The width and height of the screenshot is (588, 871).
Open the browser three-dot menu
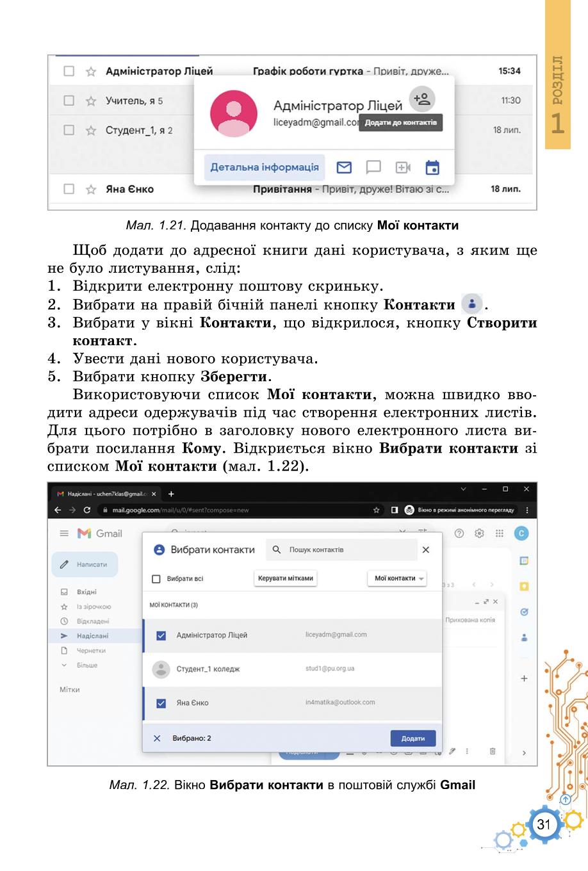(x=527, y=510)
